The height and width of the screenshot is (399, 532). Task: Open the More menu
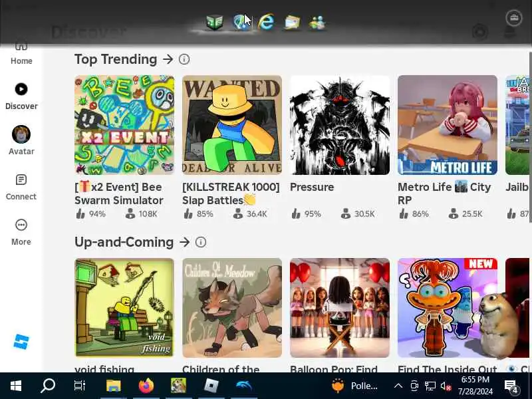(x=21, y=232)
